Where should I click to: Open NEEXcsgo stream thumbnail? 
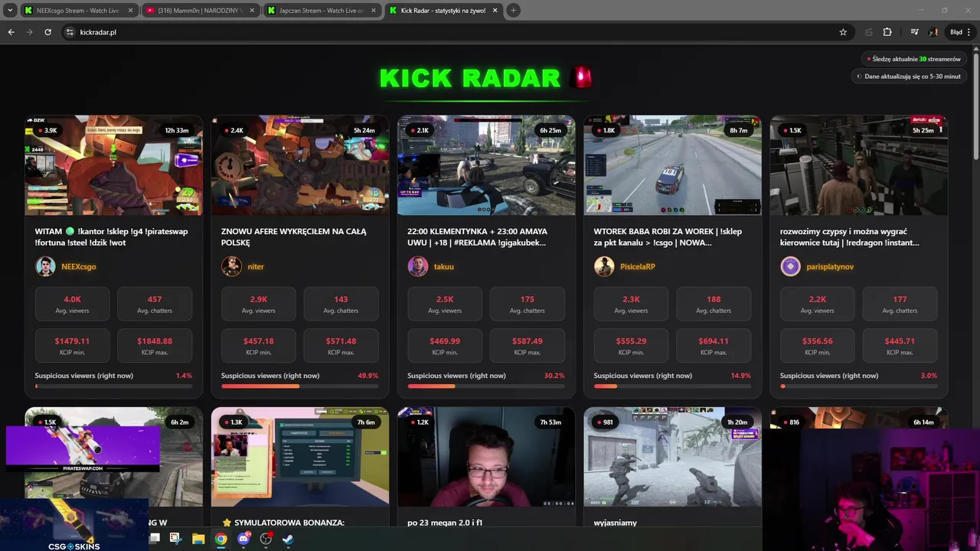pyautogui.click(x=114, y=166)
